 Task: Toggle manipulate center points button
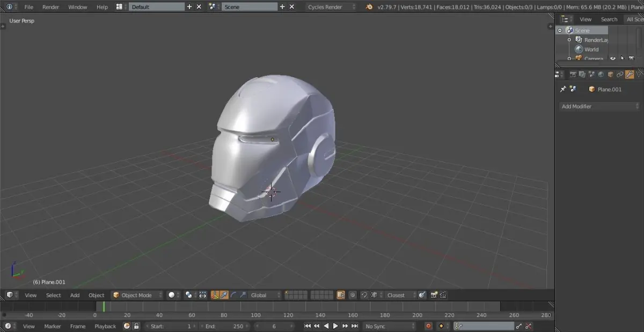coord(203,295)
